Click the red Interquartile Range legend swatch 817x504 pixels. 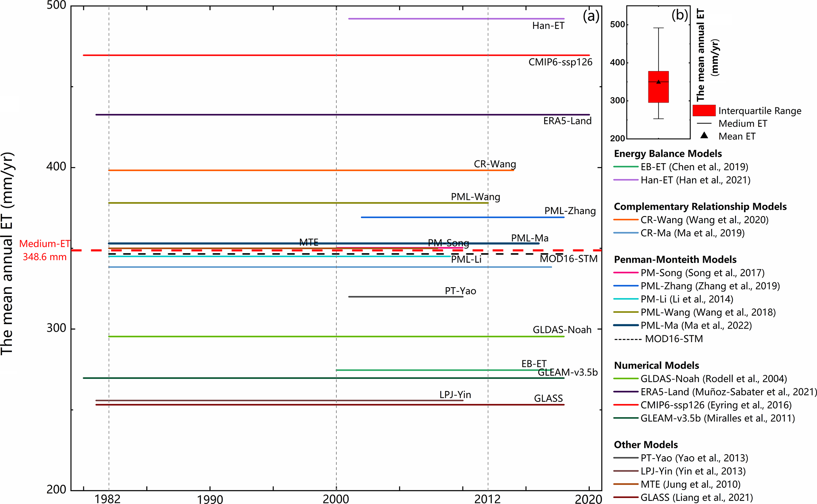click(704, 111)
